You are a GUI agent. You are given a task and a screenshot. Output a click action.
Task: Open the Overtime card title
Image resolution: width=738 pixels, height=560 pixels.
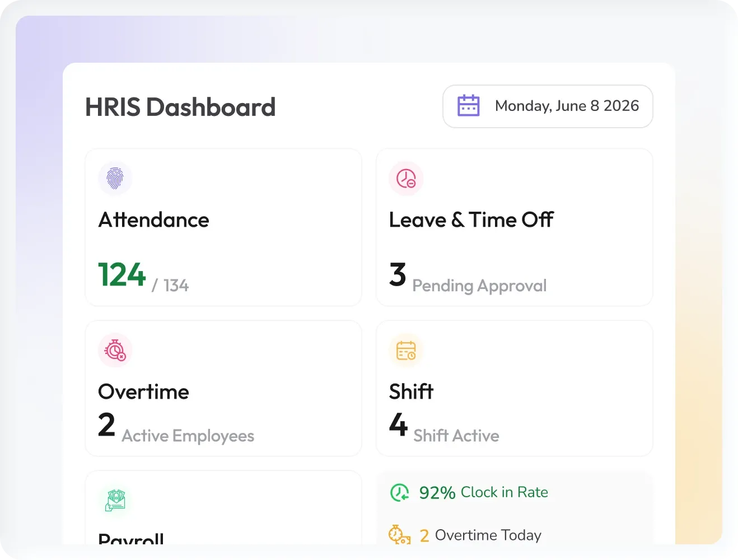pos(143,392)
